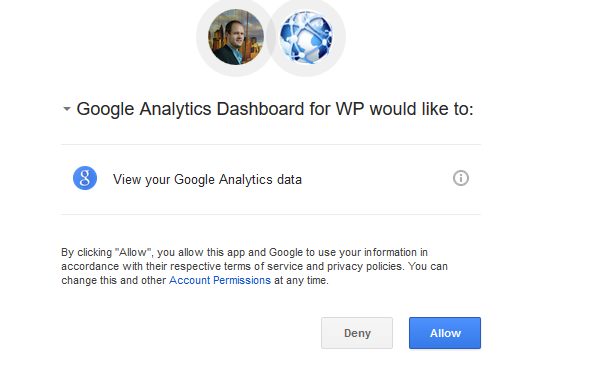
Task: Select the man's portrait in the circle
Action: 236,37
